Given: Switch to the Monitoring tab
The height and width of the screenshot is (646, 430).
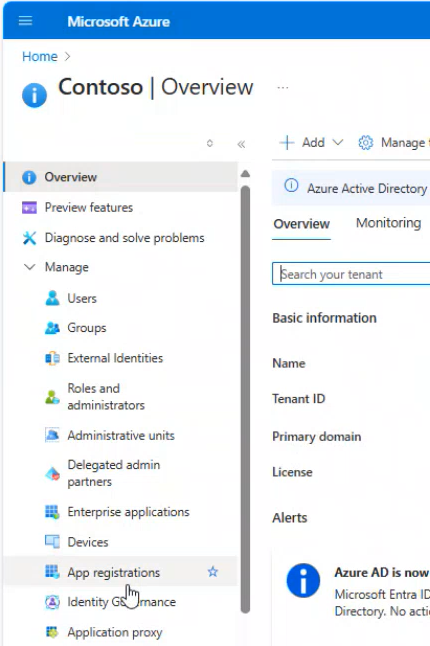Looking at the screenshot, I should [x=388, y=223].
